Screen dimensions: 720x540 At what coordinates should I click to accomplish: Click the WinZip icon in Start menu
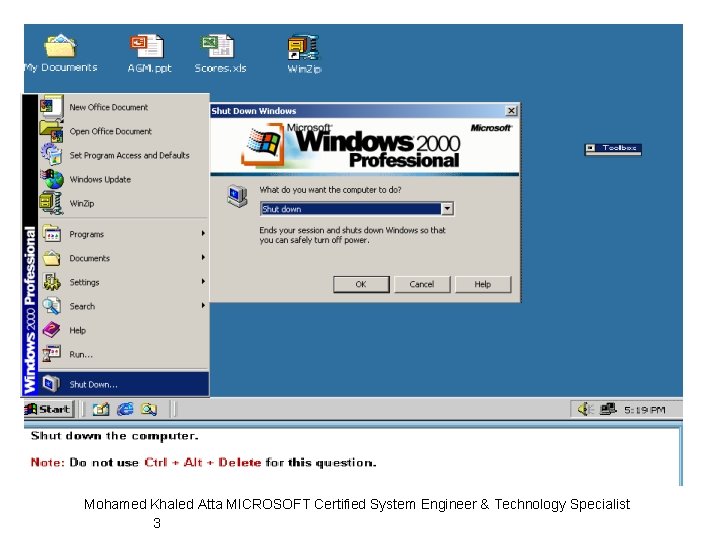[x=51, y=203]
